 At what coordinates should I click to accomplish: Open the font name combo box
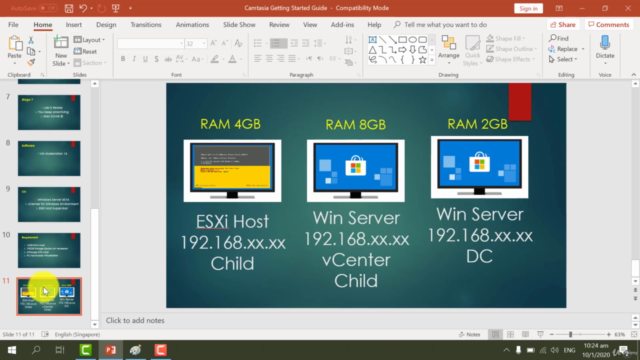[150, 43]
